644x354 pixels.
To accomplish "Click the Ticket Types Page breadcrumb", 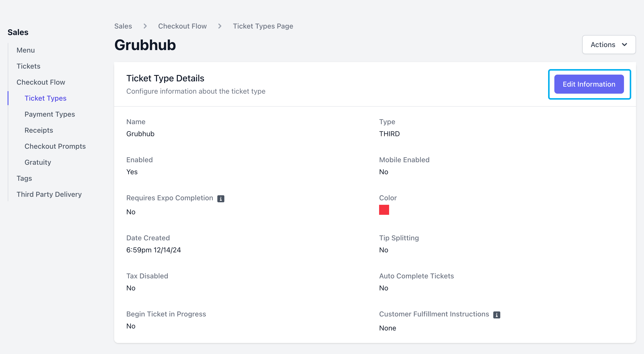I will [263, 26].
